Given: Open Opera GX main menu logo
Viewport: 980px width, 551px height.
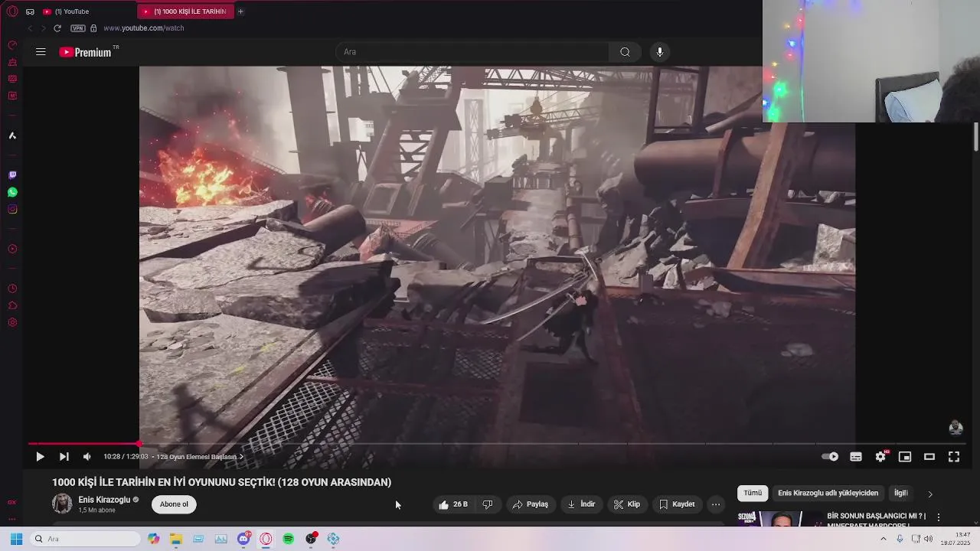Looking at the screenshot, I should (x=12, y=11).
